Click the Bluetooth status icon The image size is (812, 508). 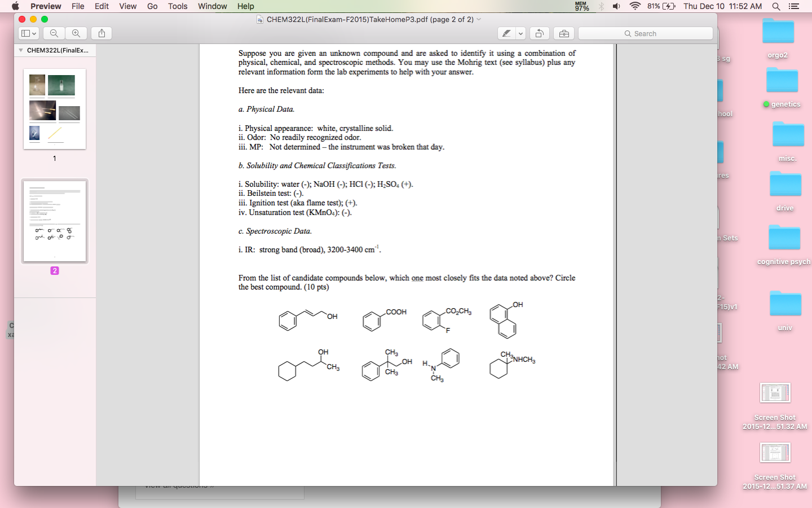(x=601, y=6)
